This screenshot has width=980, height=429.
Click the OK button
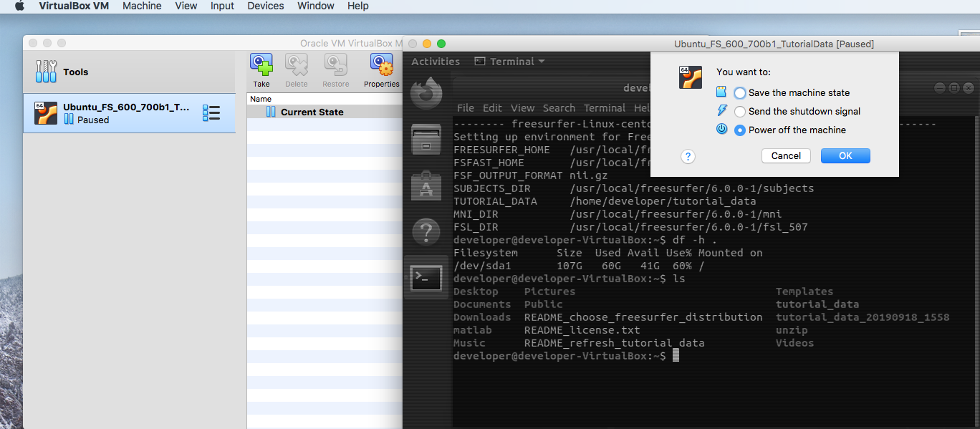pos(845,156)
